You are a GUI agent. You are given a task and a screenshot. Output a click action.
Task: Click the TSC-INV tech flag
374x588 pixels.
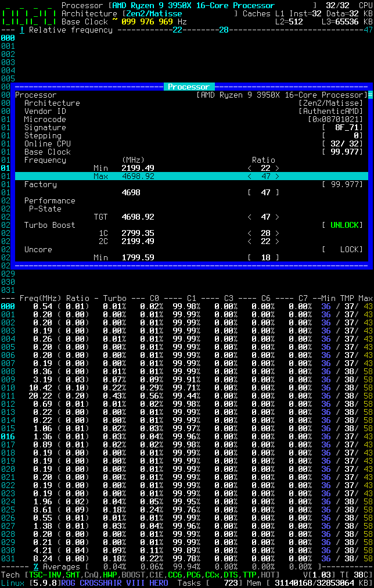pyautogui.click(x=45, y=575)
